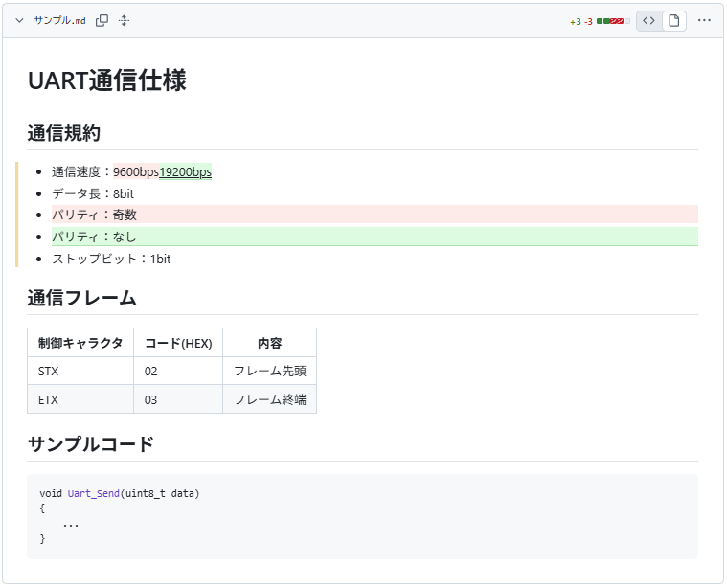727x588 pixels.
Task: Click the UART通信仕様 heading
Action: (107, 80)
